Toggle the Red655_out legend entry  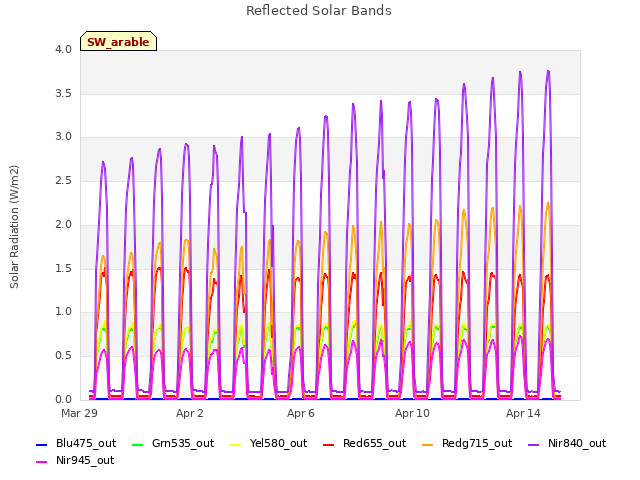[x=364, y=444]
